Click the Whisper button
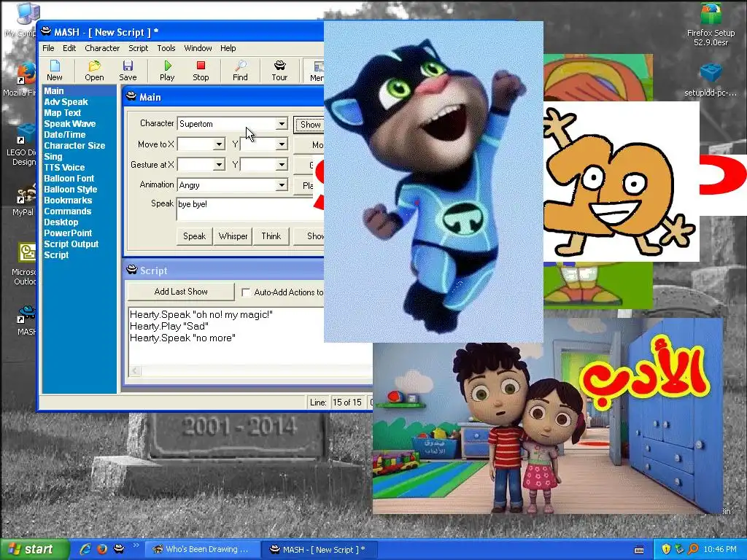This screenshot has height=560, width=747. coord(233,236)
